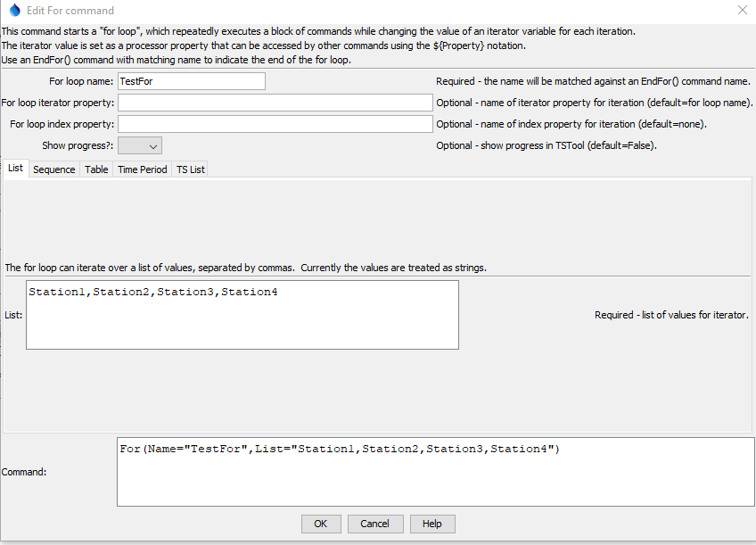Click 'Required - the name will be matched' note
The image size is (756, 545).
(x=594, y=81)
